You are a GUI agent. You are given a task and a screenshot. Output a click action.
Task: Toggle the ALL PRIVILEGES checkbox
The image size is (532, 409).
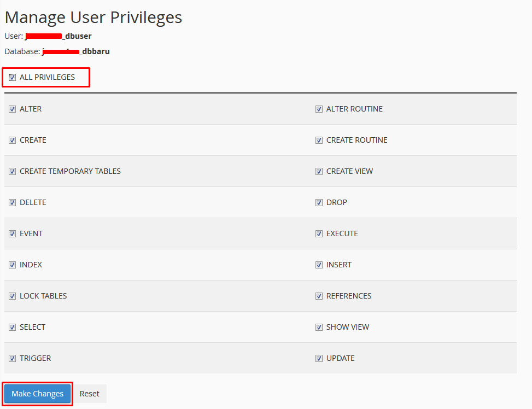point(12,78)
